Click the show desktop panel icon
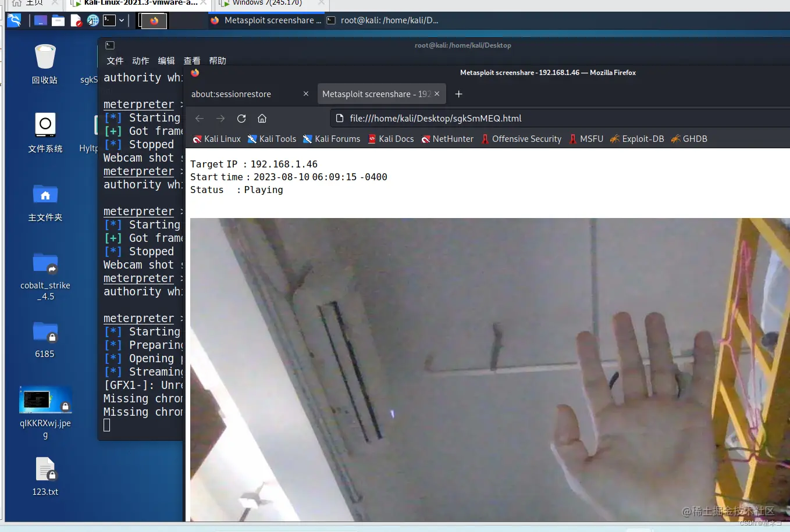The width and height of the screenshot is (790, 532). [40, 20]
